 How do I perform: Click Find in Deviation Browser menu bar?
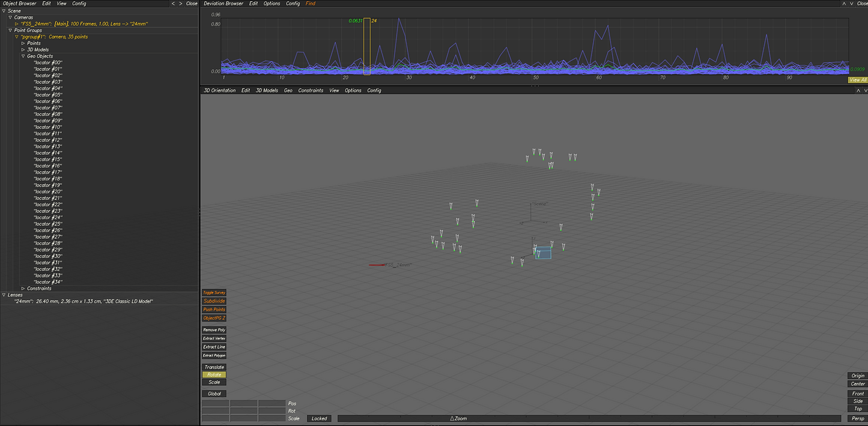(x=310, y=4)
